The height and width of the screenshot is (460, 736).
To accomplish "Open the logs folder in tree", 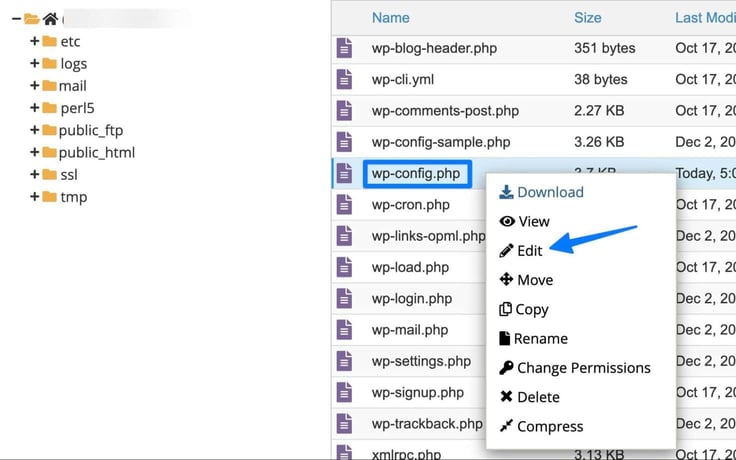I will pos(74,64).
